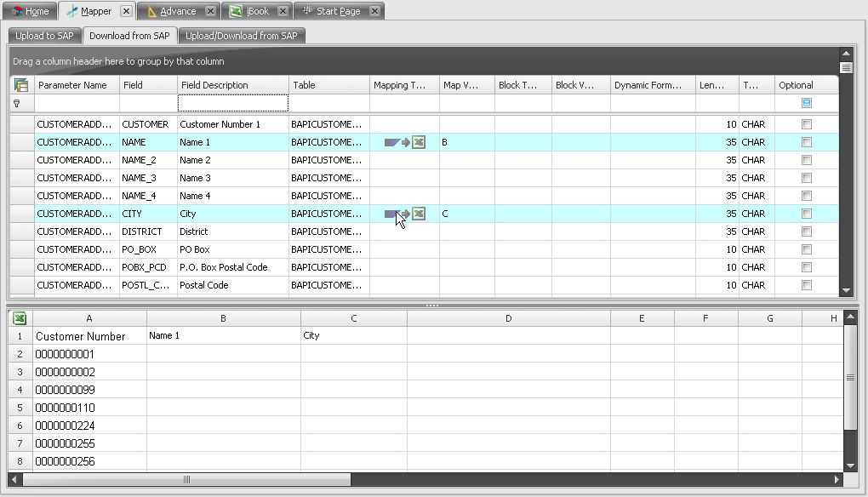Toggle Optional checkbox for DISTRICT row
Screen dimensions: 868x497
(807, 231)
